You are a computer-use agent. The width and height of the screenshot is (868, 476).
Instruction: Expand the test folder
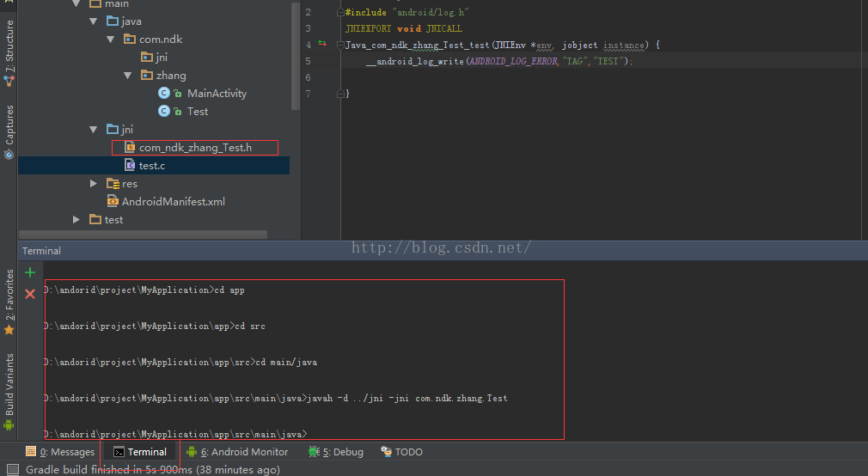point(76,220)
